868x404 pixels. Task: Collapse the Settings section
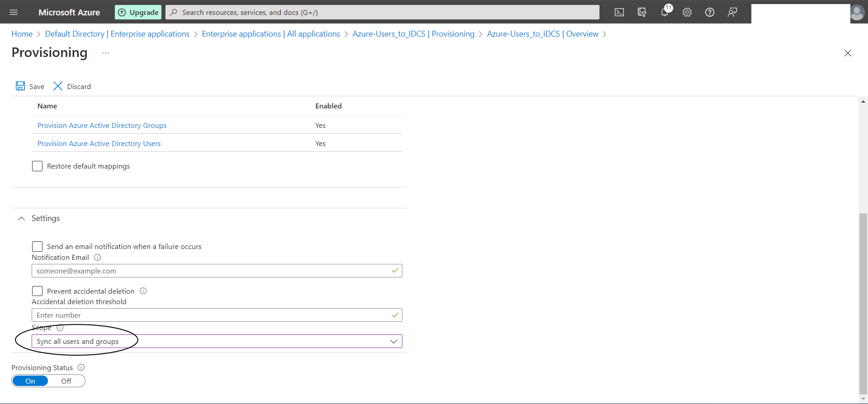(x=21, y=218)
